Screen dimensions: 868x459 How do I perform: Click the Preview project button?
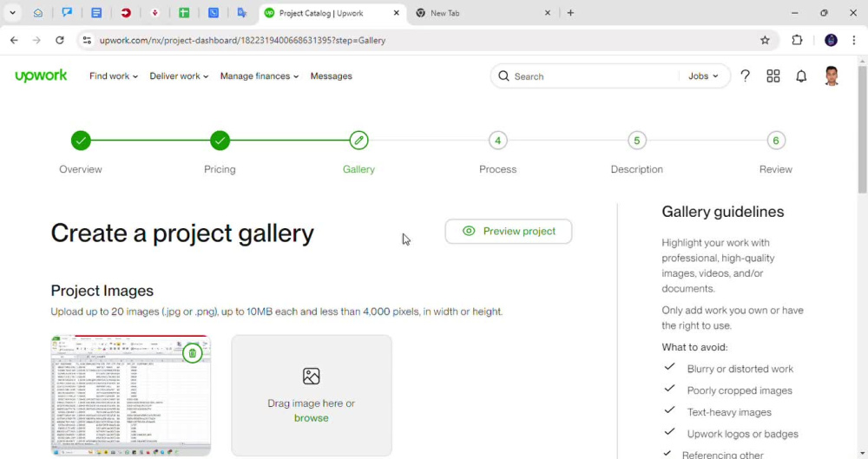(508, 232)
